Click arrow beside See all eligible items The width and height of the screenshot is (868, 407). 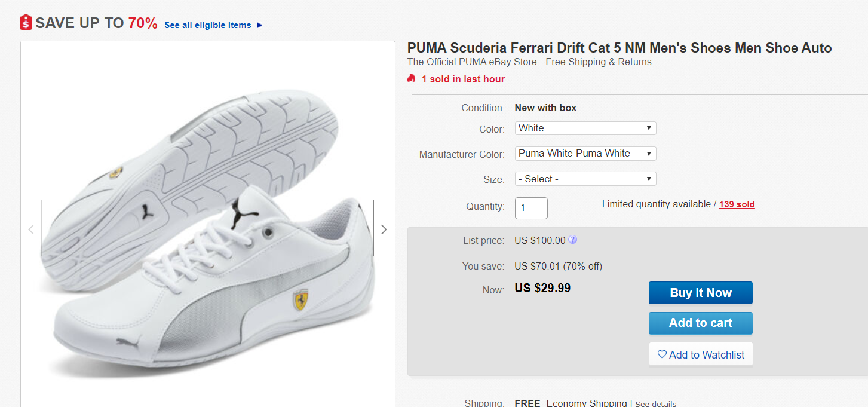(x=259, y=25)
